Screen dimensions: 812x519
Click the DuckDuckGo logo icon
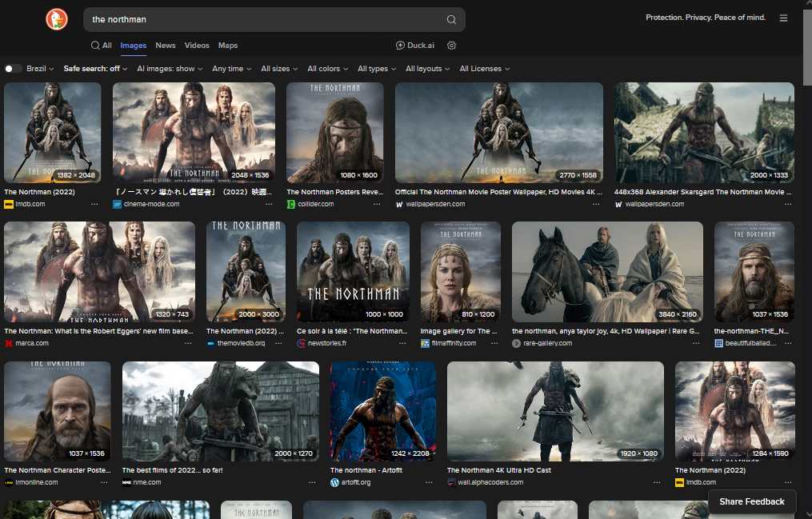57,19
